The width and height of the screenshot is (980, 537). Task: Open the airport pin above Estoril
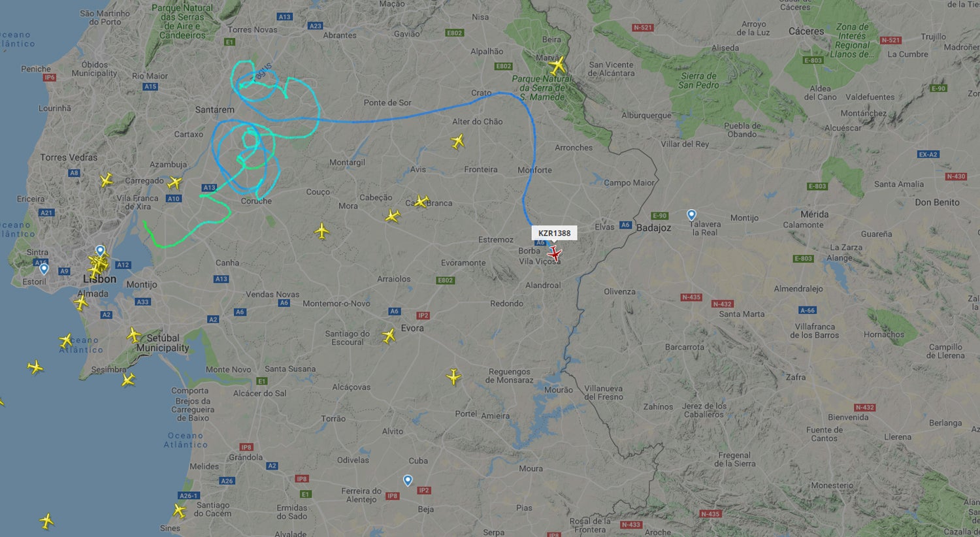click(44, 268)
